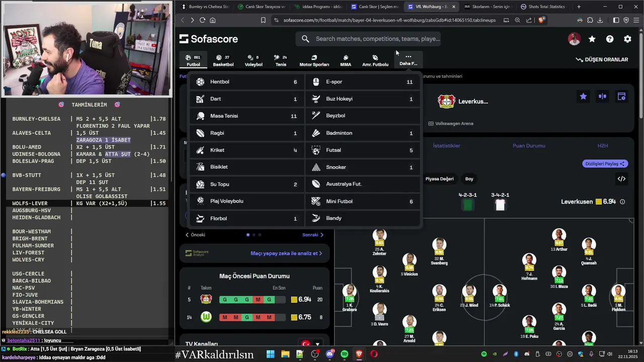Open Düşen Oranlar link

(x=602, y=59)
